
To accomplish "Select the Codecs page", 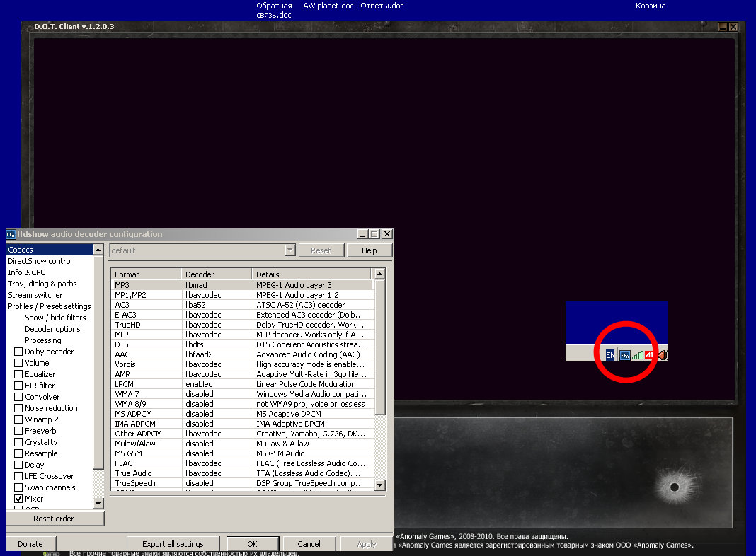I will [49, 250].
